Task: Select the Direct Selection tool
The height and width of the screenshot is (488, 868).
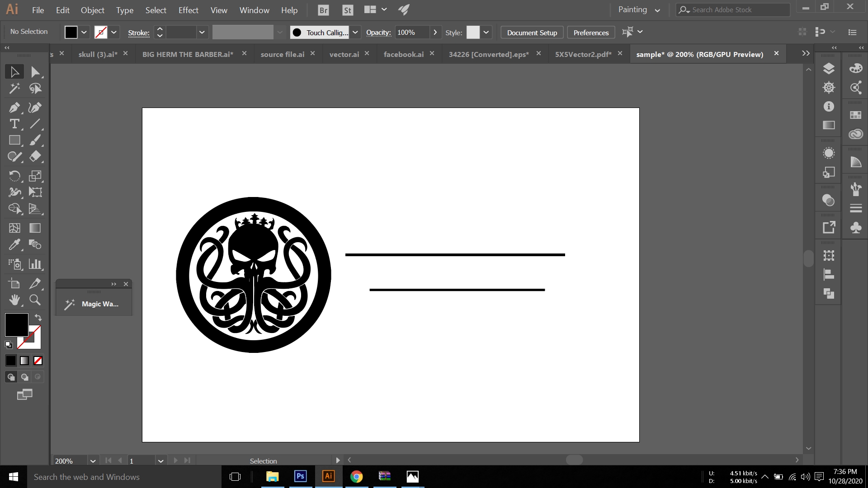Action: (x=35, y=72)
